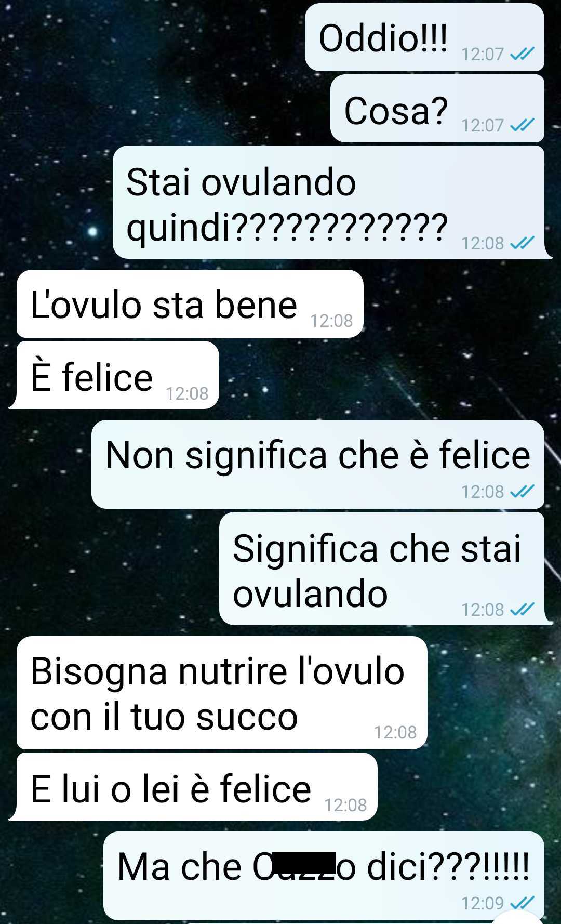Tap the double check mark beside "Cosa?"
This screenshot has height=924, width=561.
pyautogui.click(x=522, y=125)
